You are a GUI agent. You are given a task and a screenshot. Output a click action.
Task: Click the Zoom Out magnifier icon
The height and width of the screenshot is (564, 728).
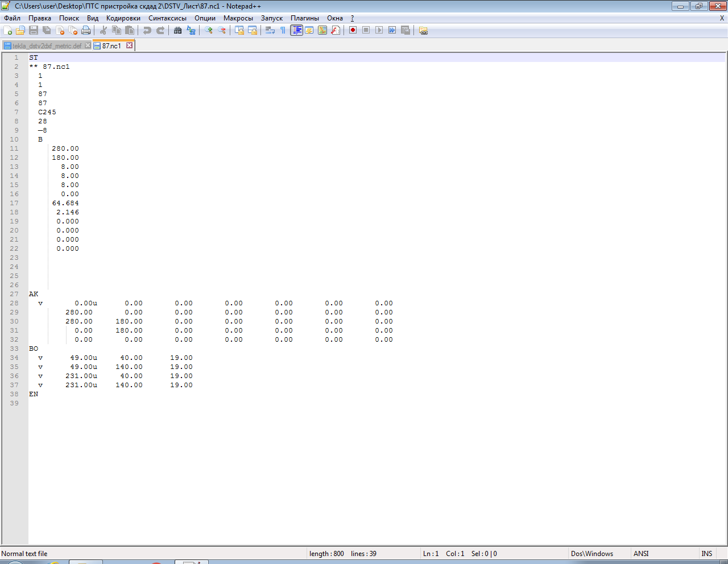click(x=222, y=30)
